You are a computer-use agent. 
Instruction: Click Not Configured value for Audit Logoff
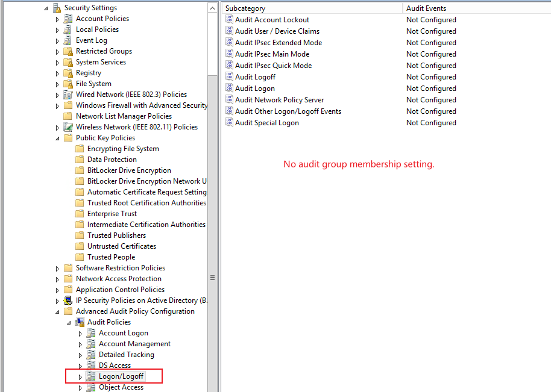tap(431, 77)
